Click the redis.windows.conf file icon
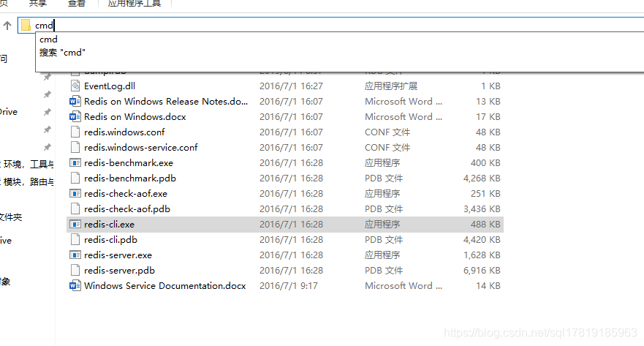The height and width of the screenshot is (346, 644). (x=75, y=132)
